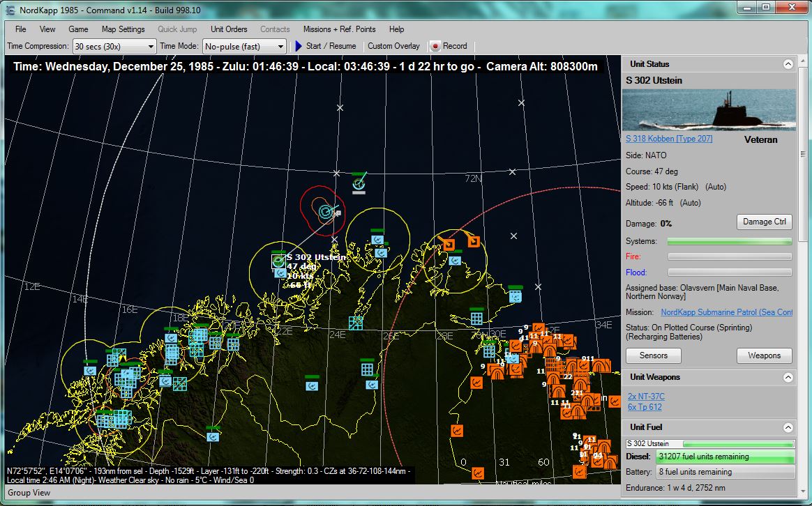Click the reference point X just below the red circle
812x506 pixels.
tap(335, 240)
